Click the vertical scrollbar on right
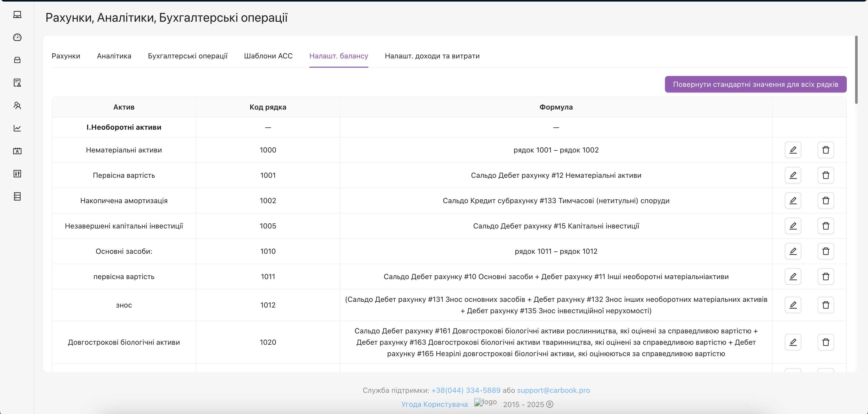Viewport: 868px width, 414px height. click(856, 70)
